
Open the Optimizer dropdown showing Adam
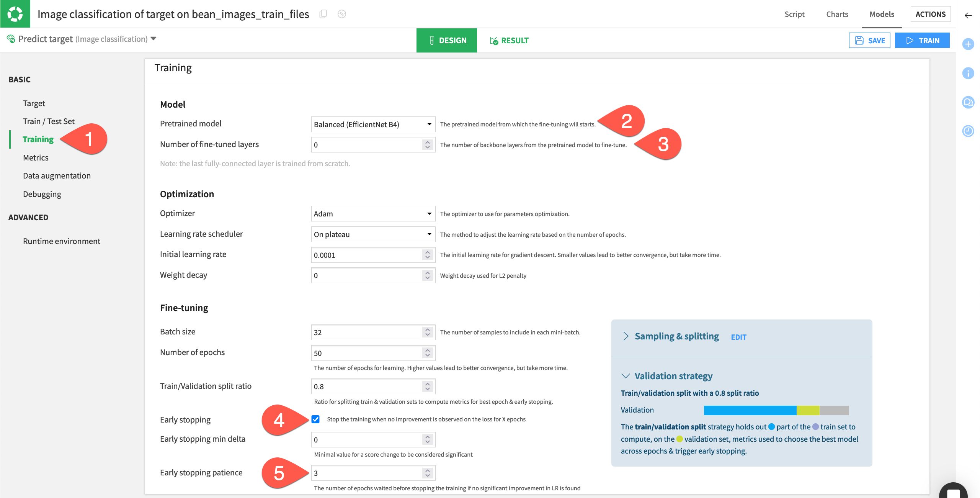coord(373,214)
